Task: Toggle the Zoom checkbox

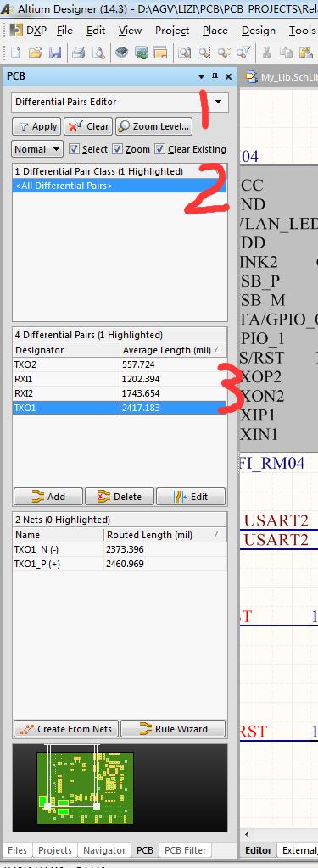Action: click(x=117, y=149)
